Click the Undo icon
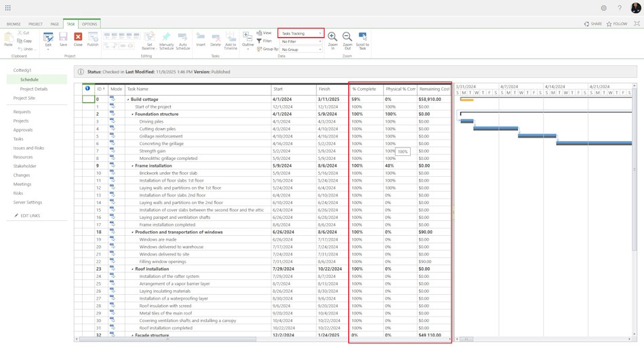 [x=20, y=49]
